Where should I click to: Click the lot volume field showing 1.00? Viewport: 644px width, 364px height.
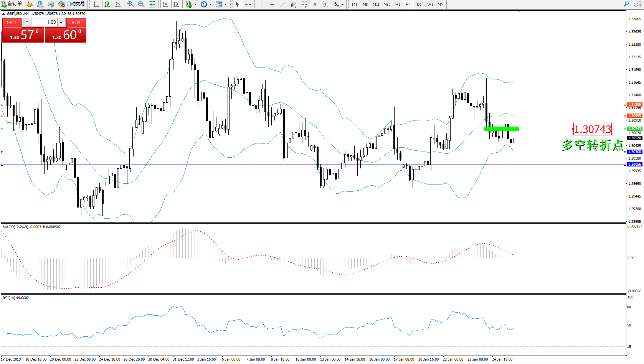pyautogui.click(x=44, y=22)
